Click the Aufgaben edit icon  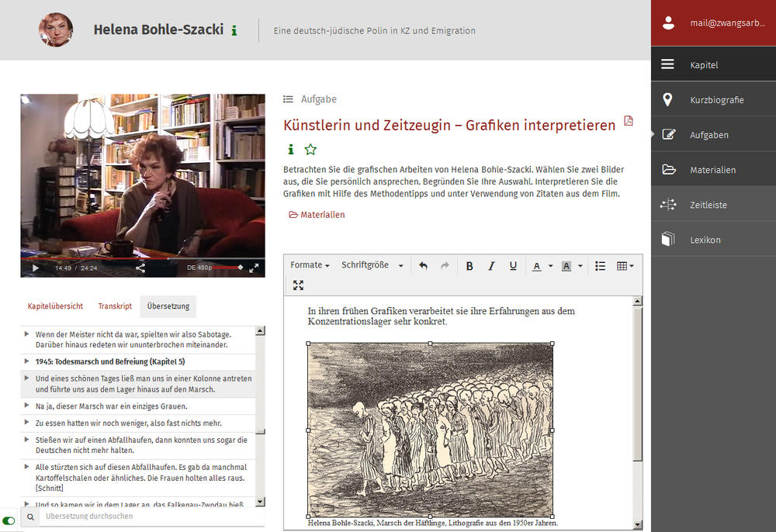click(x=669, y=134)
